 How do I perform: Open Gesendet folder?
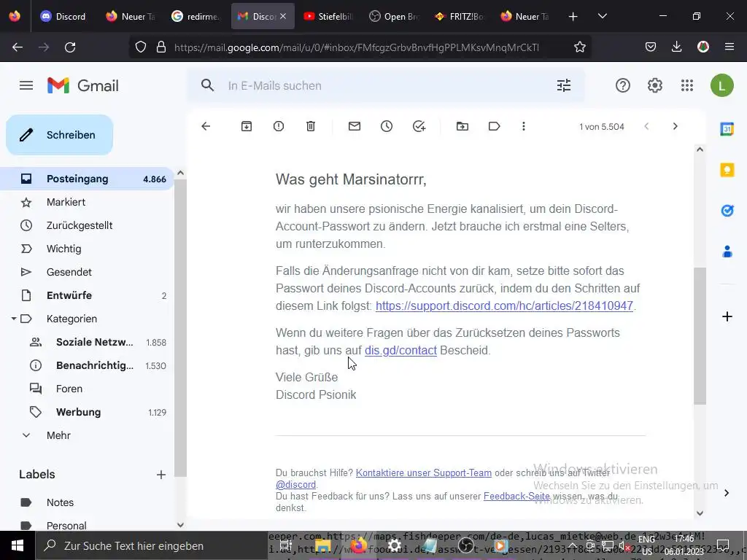87,273
